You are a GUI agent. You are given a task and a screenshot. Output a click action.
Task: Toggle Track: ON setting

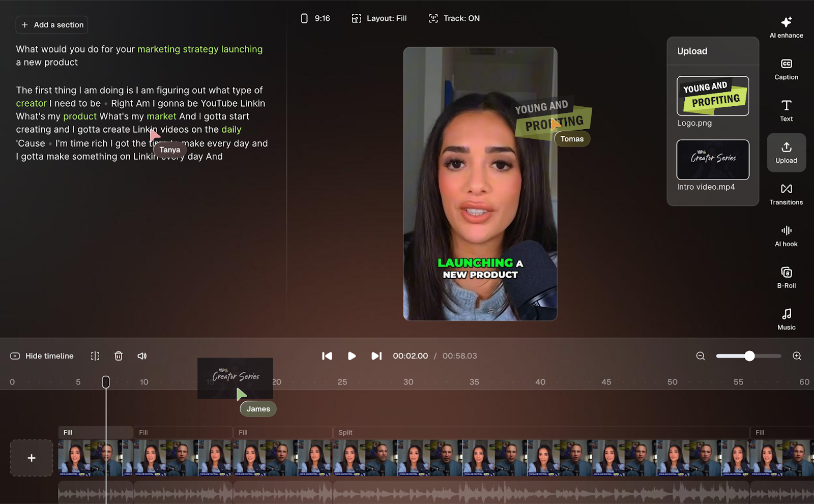(x=454, y=18)
